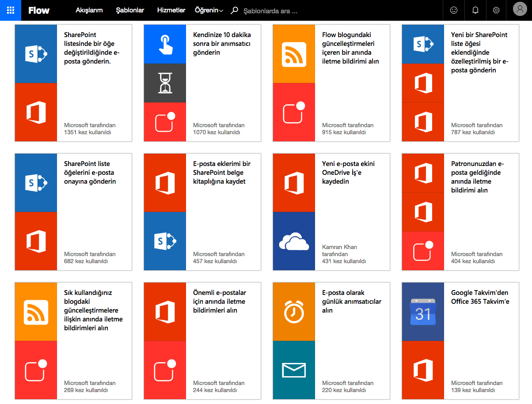Click RSS icon on Sık kullandığınız blogdaki card

click(36, 312)
